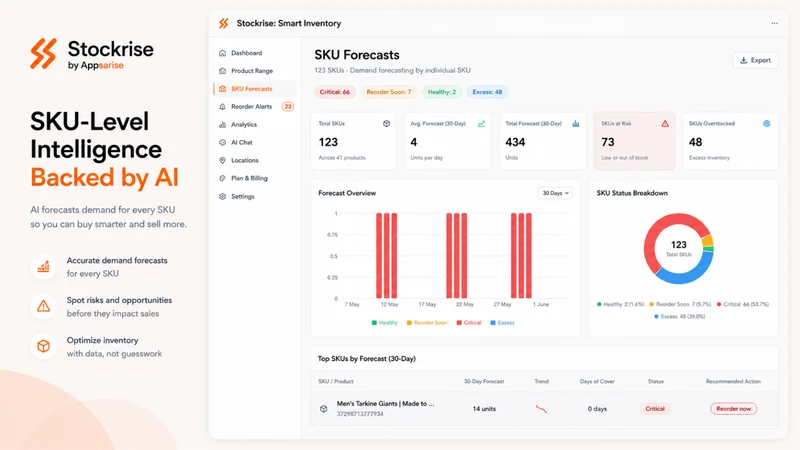
Task: Click the spot risks warning icon on left
Action: click(x=43, y=306)
